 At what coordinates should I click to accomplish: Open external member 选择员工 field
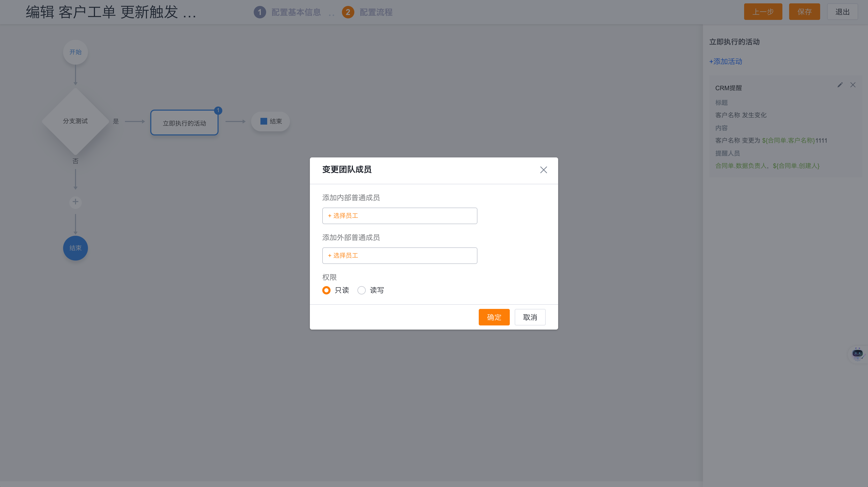pyautogui.click(x=400, y=255)
